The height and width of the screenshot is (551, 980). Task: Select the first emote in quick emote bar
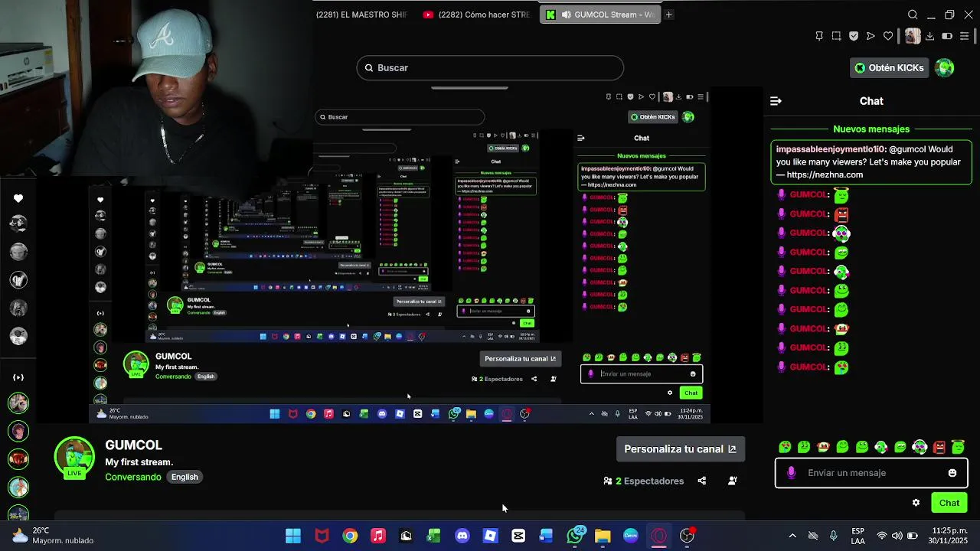(785, 447)
